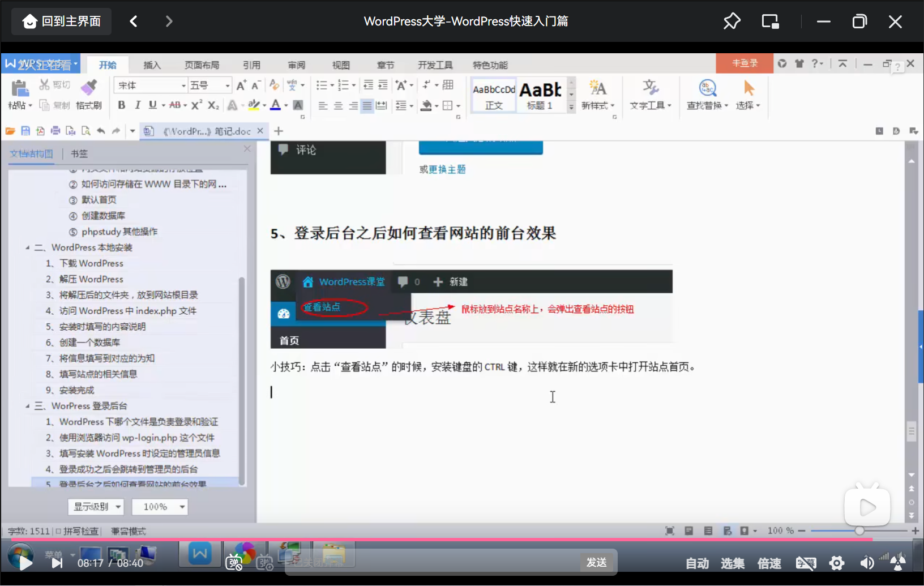Click increase indent icon
Image resolution: width=924 pixels, height=586 pixels.
pos(383,85)
